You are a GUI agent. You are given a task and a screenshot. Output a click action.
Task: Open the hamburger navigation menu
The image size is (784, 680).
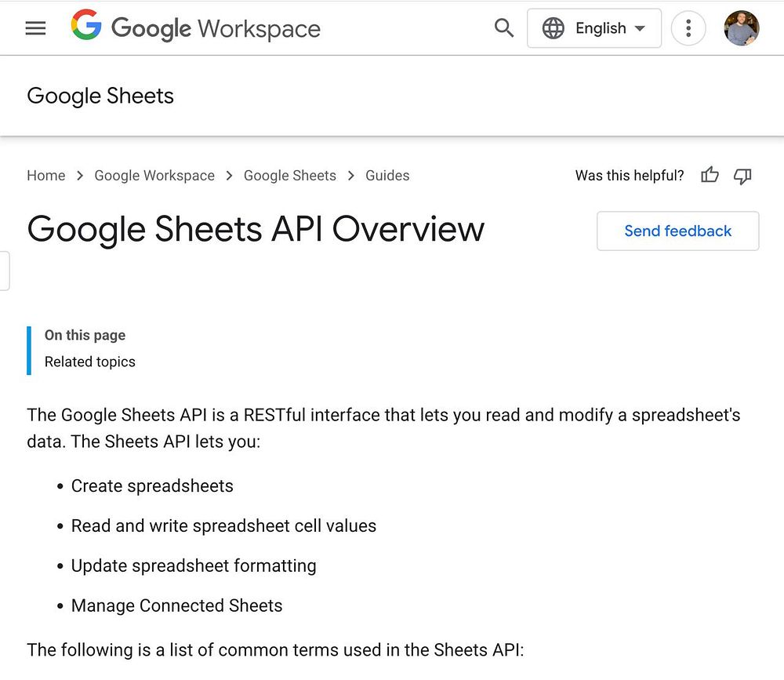(x=35, y=28)
